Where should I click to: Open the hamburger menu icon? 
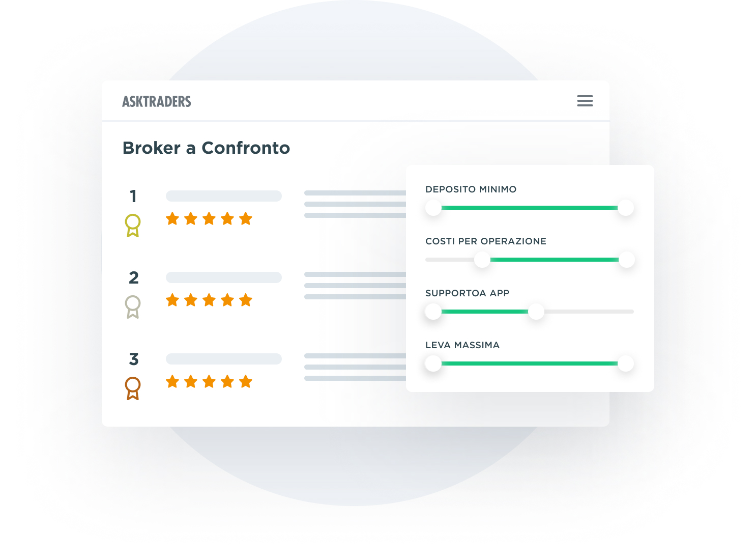[x=585, y=101]
